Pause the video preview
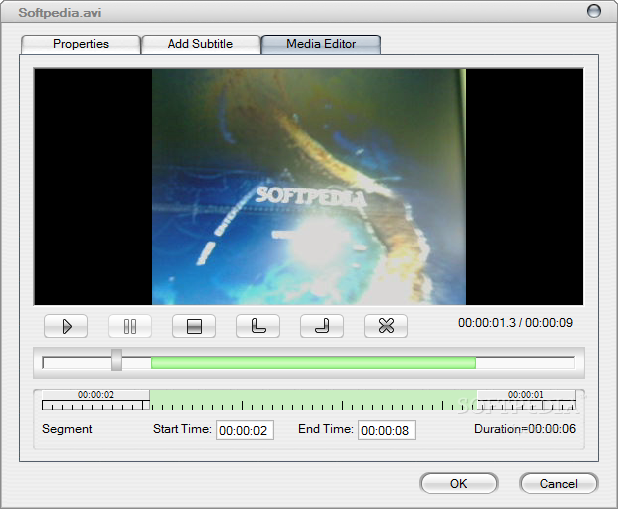Viewport: 618px width, 509px height. pos(130,326)
